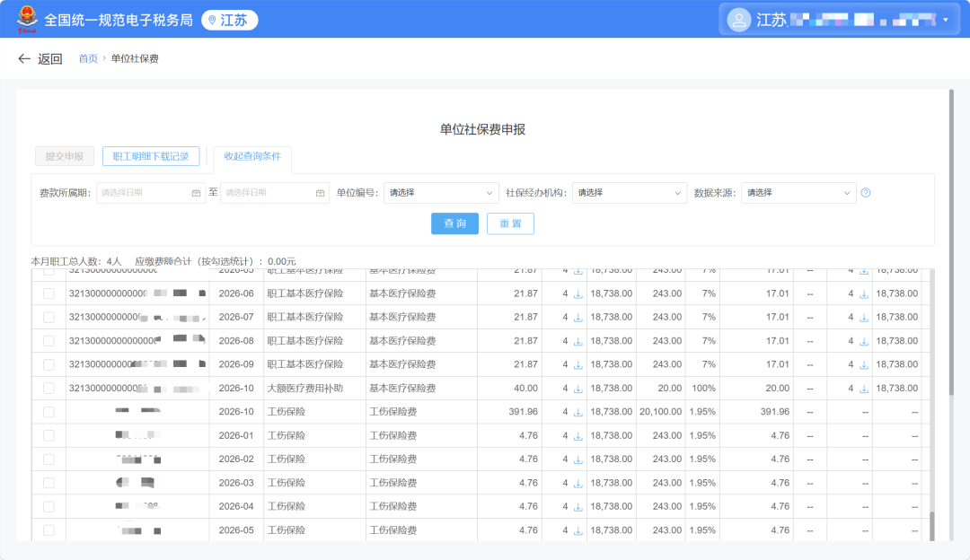Expand the user account menu caret
The height and width of the screenshot is (560, 970).
(945, 21)
